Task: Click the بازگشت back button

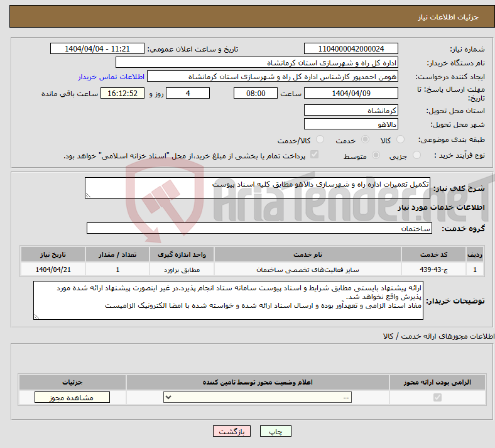Action: (232, 431)
